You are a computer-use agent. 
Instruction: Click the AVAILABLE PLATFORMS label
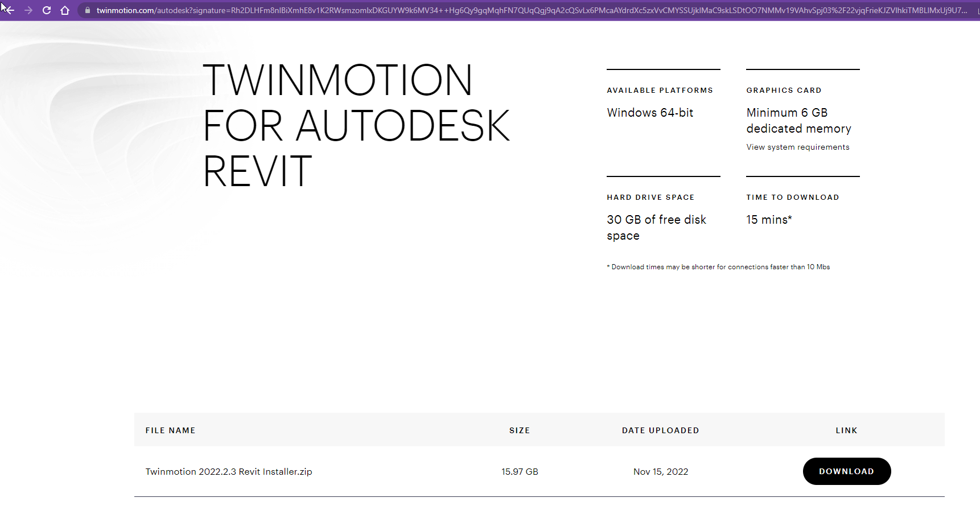point(660,90)
